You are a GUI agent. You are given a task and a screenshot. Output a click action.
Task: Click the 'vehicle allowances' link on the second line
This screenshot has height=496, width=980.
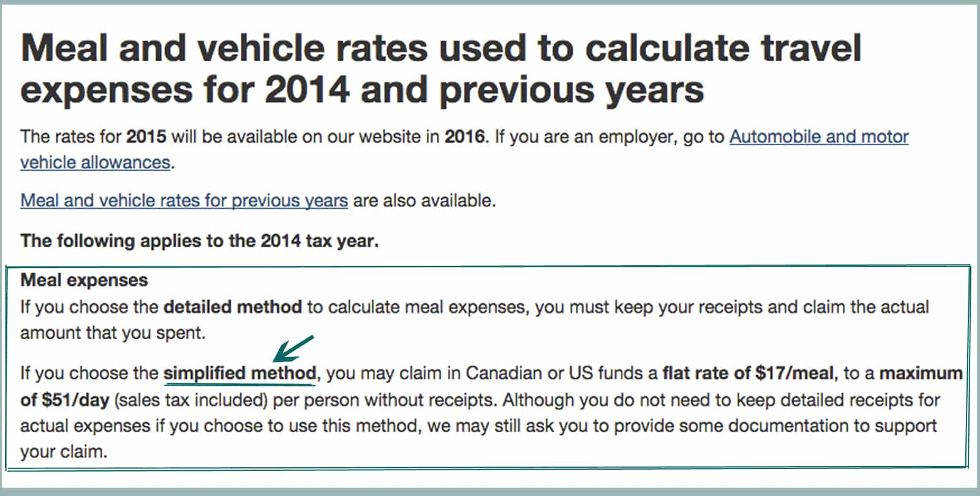pyautogui.click(x=96, y=163)
